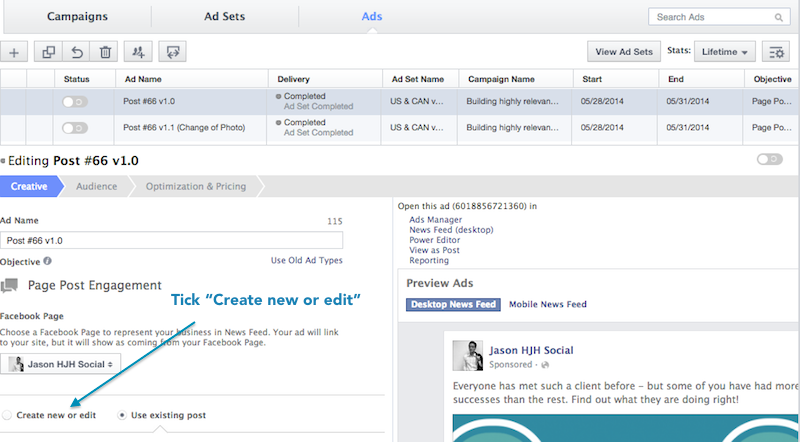
Task: Click the column settings icon beside Stats
Action: tap(773, 52)
